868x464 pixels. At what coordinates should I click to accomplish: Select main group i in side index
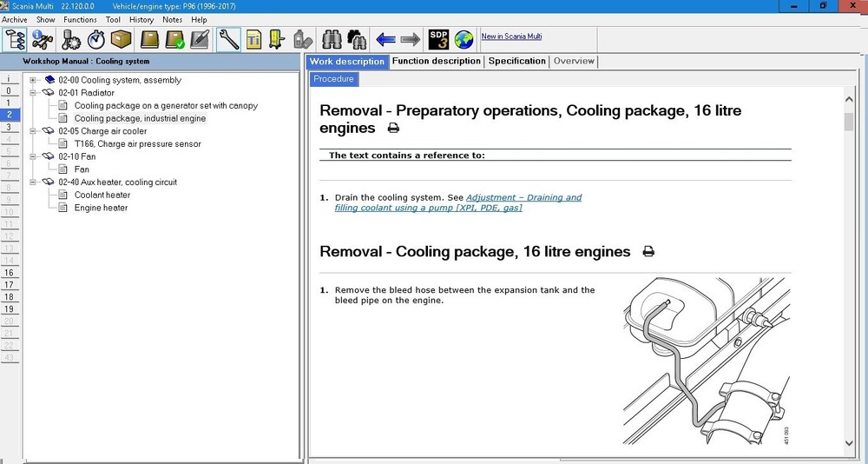tap(9, 79)
